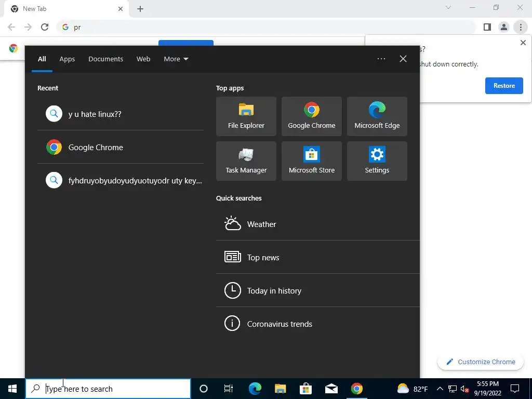The image size is (532, 399).
Task: Open Task Manager tile
Action: (x=246, y=161)
